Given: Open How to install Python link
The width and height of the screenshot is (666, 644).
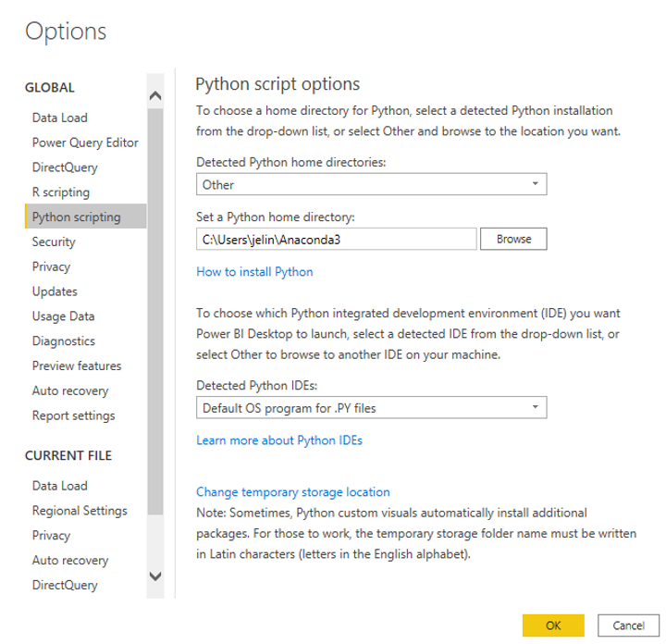Looking at the screenshot, I should [254, 272].
